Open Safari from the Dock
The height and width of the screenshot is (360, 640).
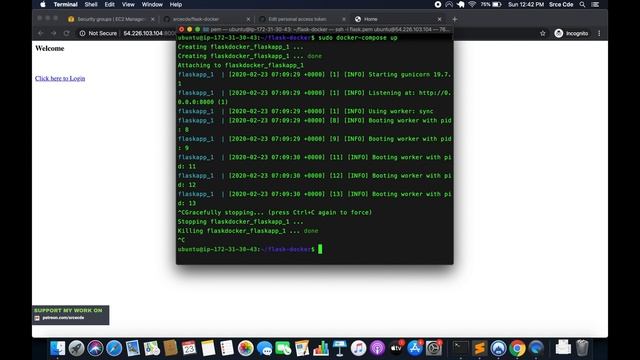click(x=114, y=348)
